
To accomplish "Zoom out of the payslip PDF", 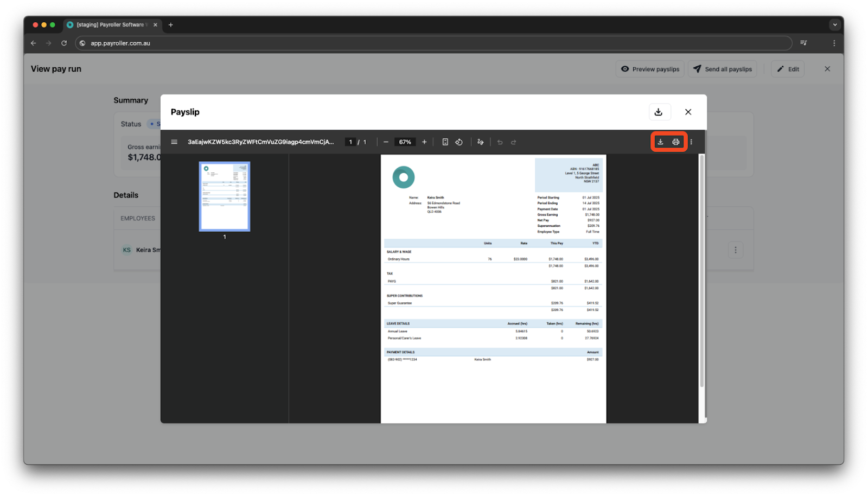I will pos(386,142).
